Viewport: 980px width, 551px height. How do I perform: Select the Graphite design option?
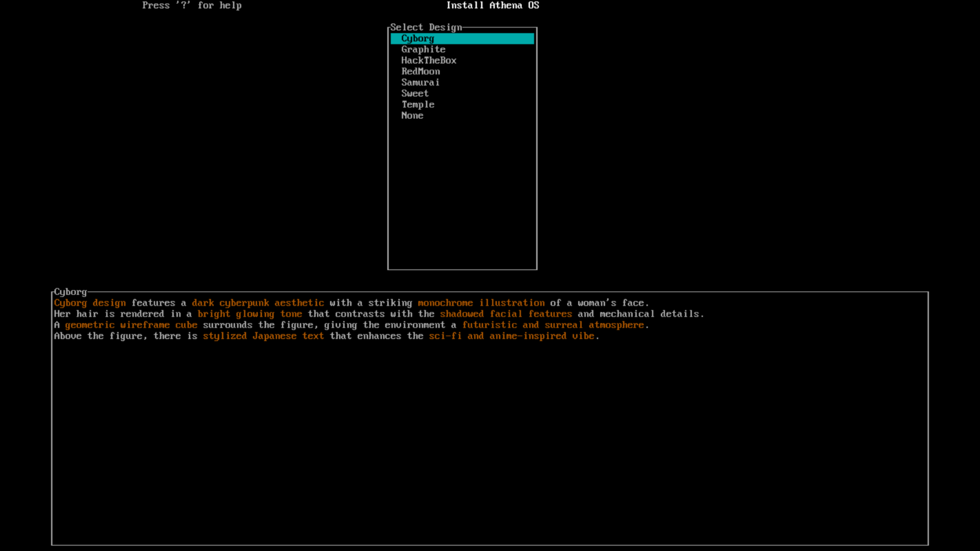pyautogui.click(x=423, y=49)
